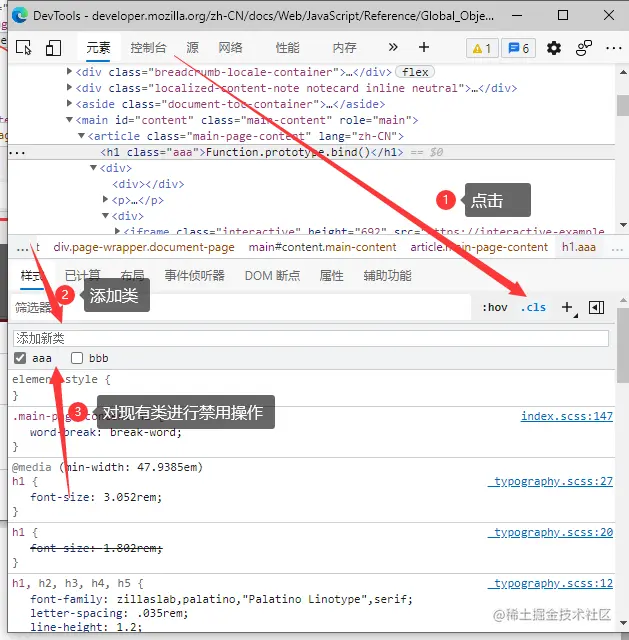
Task: Open the 内存 tab
Action: 344,48
